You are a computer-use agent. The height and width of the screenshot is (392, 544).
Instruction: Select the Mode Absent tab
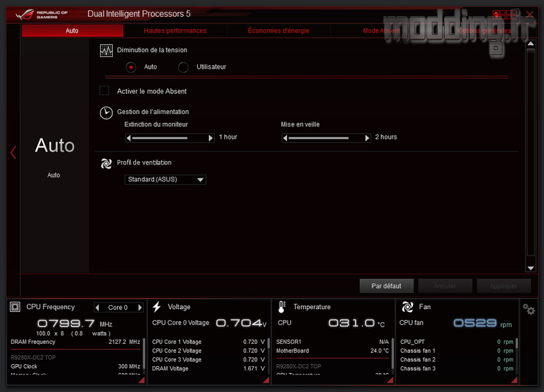click(381, 31)
